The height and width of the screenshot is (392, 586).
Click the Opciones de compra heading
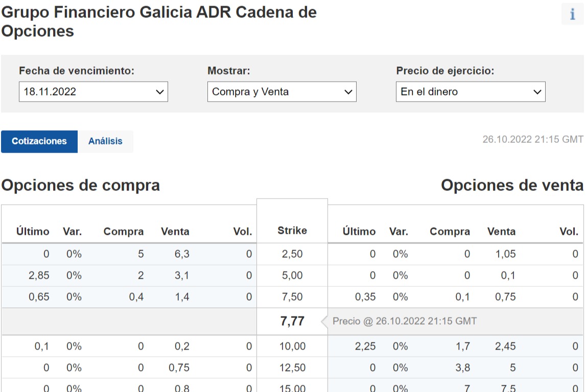81,185
